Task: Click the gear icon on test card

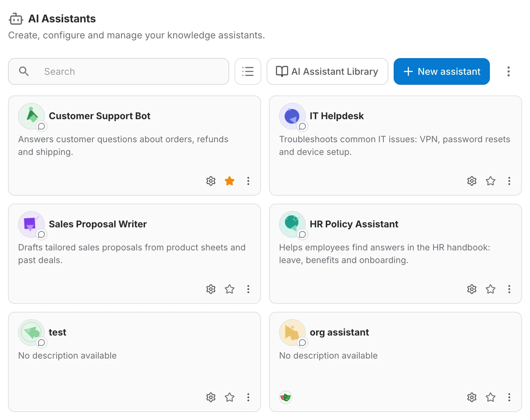Action: [x=211, y=397]
